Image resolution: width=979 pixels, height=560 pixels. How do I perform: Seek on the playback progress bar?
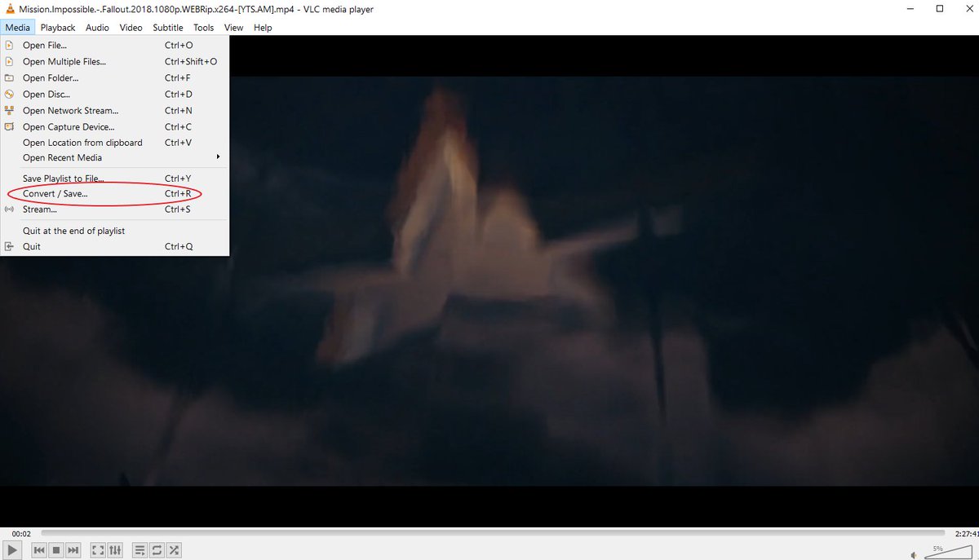494,533
